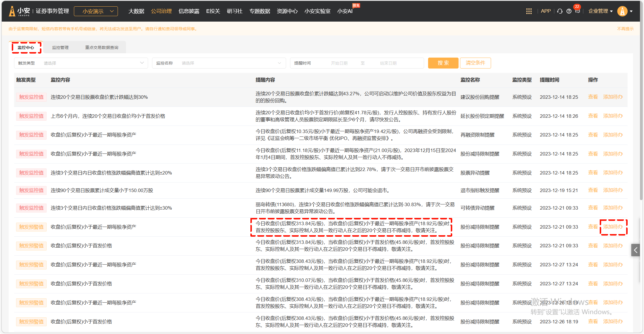Image resolution: width=644 pixels, height=334 pixels.
Task: Click the 开始日期 date input field
Action: pos(339,63)
